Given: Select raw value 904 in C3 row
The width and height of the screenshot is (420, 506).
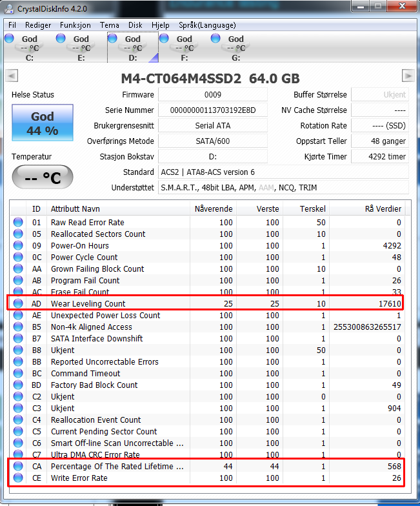Looking at the screenshot, I should click(x=394, y=408).
